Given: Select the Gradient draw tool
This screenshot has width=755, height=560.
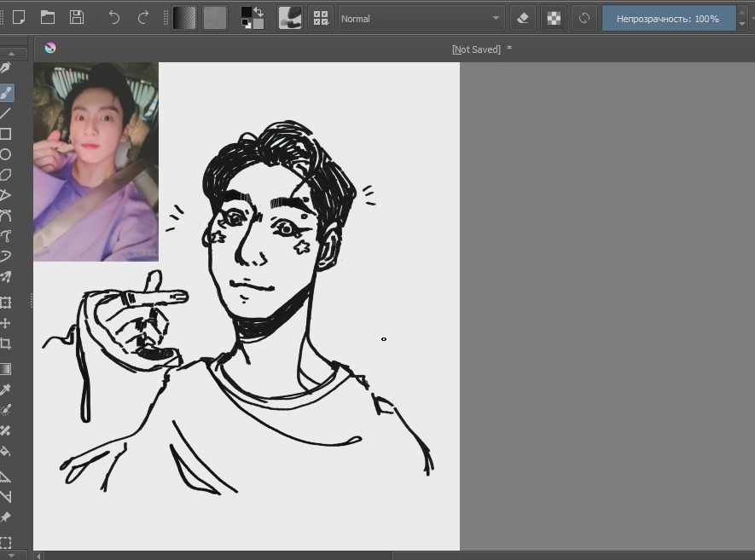Looking at the screenshot, I should point(6,369).
